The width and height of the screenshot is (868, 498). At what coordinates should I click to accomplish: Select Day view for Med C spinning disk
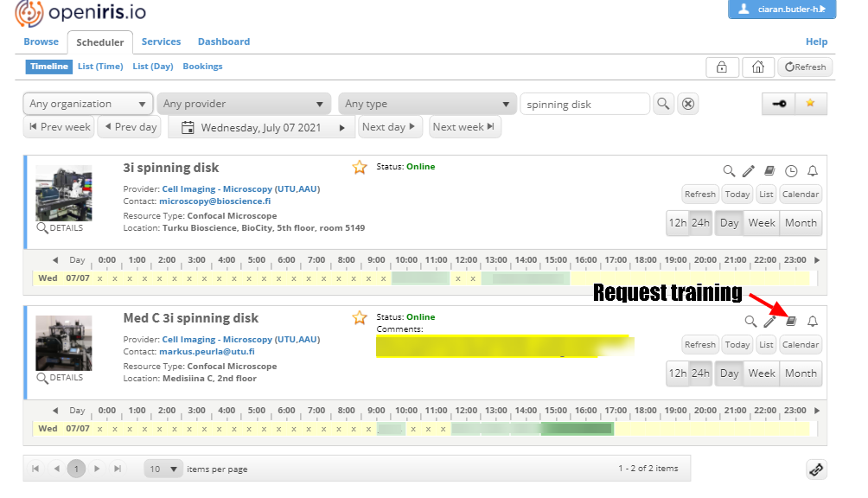tap(729, 373)
